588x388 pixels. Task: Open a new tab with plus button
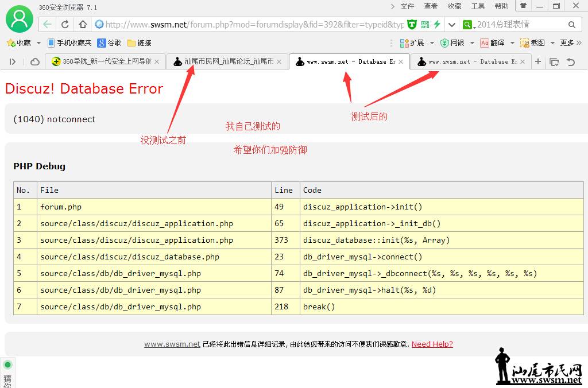click(538, 61)
